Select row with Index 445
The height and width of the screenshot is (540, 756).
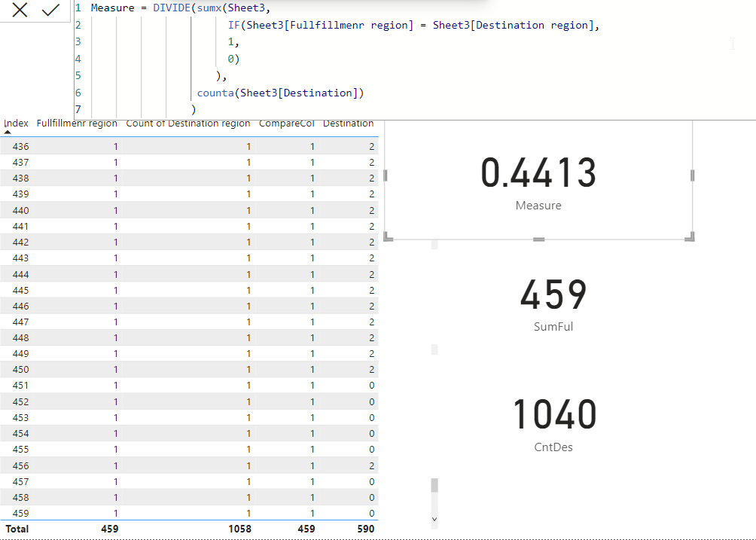tap(189, 290)
